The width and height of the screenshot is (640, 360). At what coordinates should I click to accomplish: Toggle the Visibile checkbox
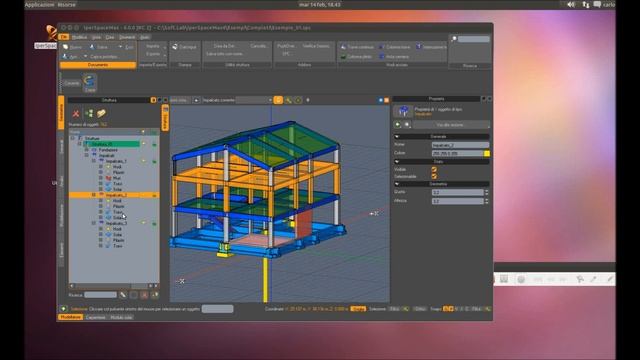click(434, 169)
